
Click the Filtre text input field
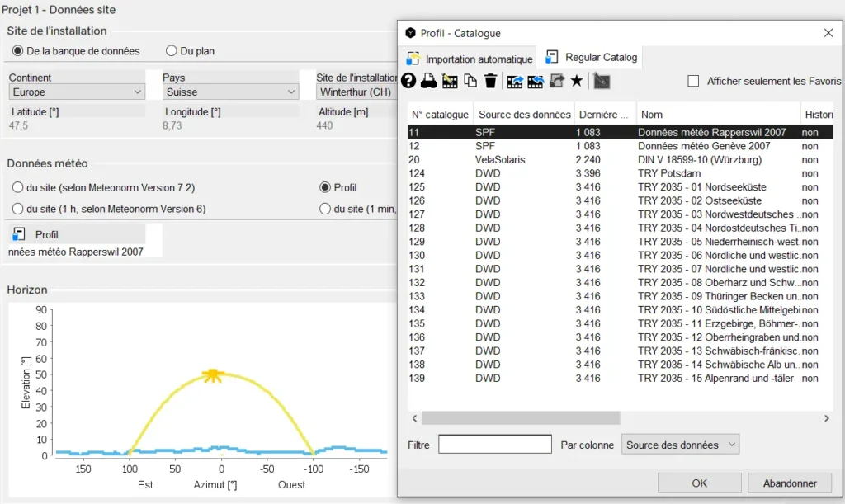(494, 445)
